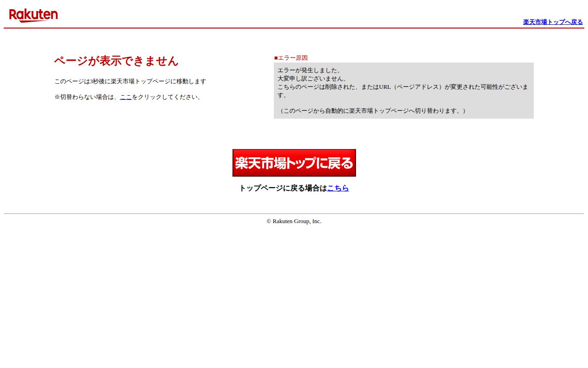
Task: Click the red 楽天市場トップに戻る button
Action: coord(294,163)
